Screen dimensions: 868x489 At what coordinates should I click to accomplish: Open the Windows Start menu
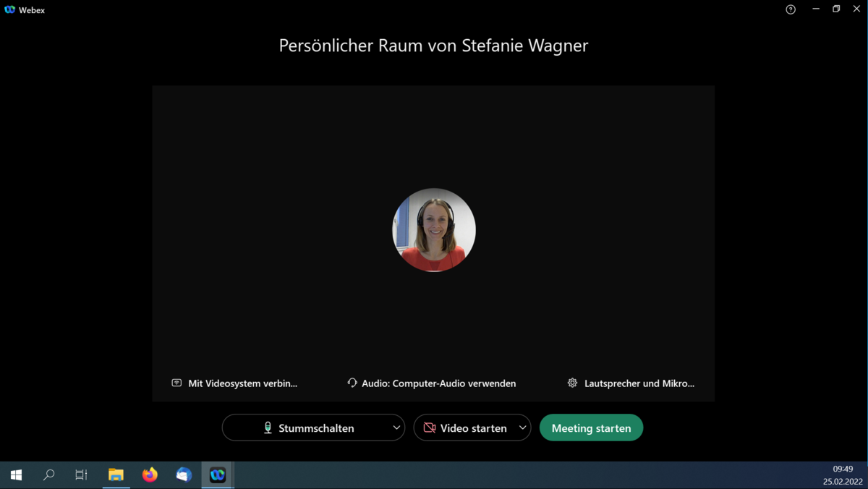[16, 475]
